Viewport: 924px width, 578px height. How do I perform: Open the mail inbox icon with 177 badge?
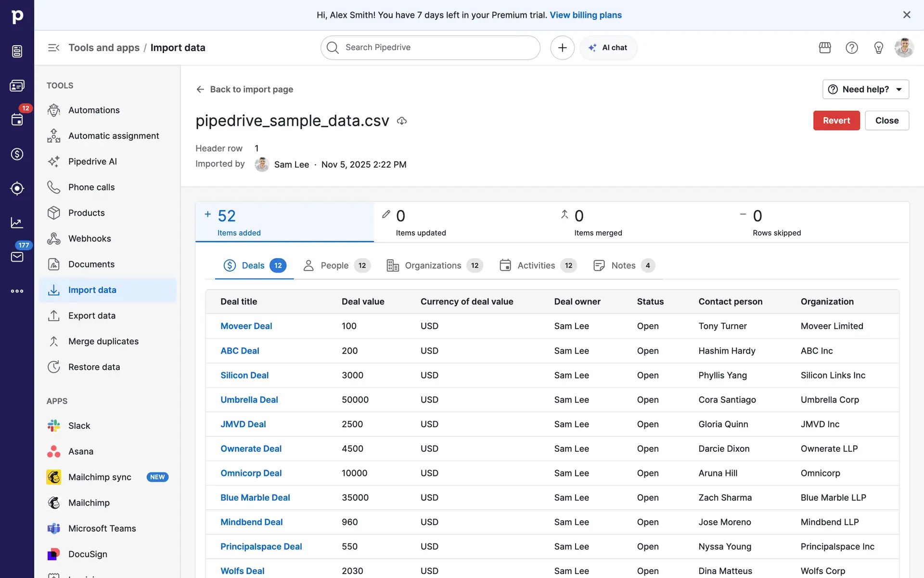17,257
